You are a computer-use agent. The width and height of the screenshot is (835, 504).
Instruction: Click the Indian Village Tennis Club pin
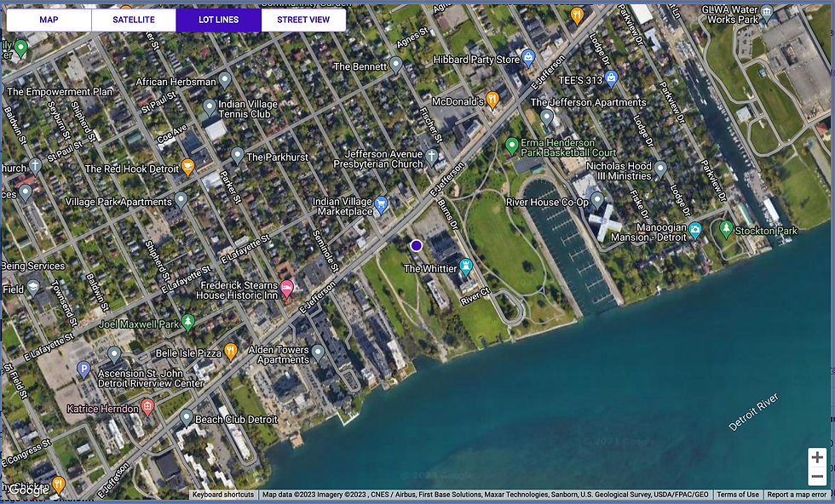point(210,107)
